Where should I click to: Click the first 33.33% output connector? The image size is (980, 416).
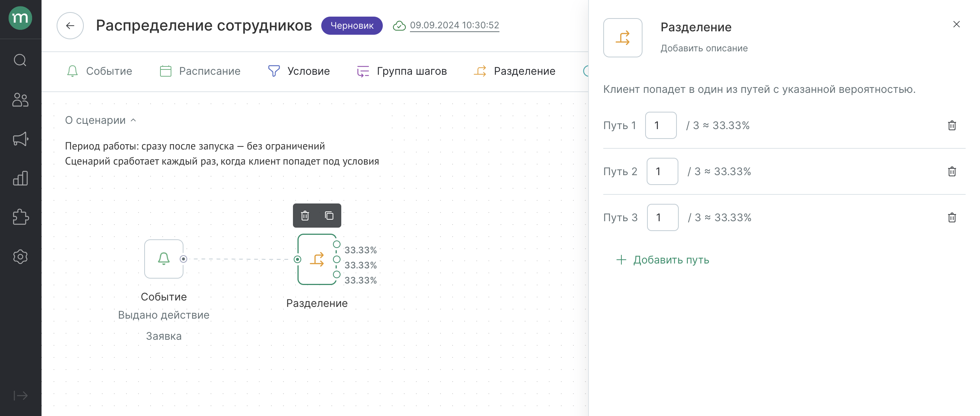pos(336,244)
